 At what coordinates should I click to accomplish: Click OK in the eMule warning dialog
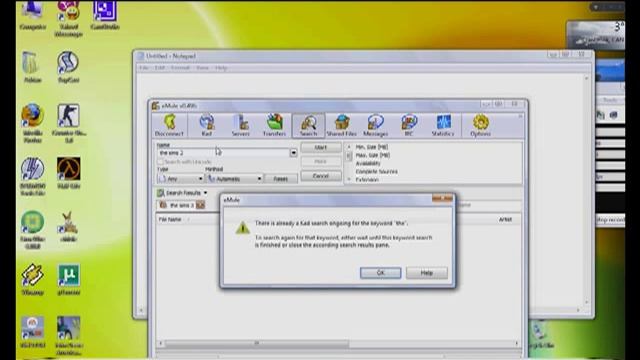click(380, 273)
